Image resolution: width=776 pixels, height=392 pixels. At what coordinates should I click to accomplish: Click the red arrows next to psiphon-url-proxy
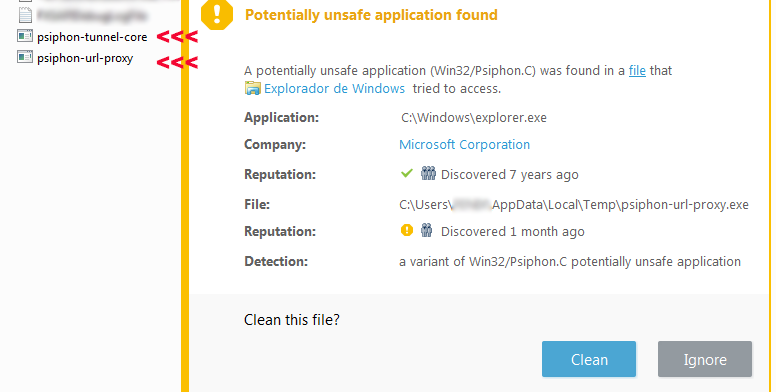coord(177,62)
